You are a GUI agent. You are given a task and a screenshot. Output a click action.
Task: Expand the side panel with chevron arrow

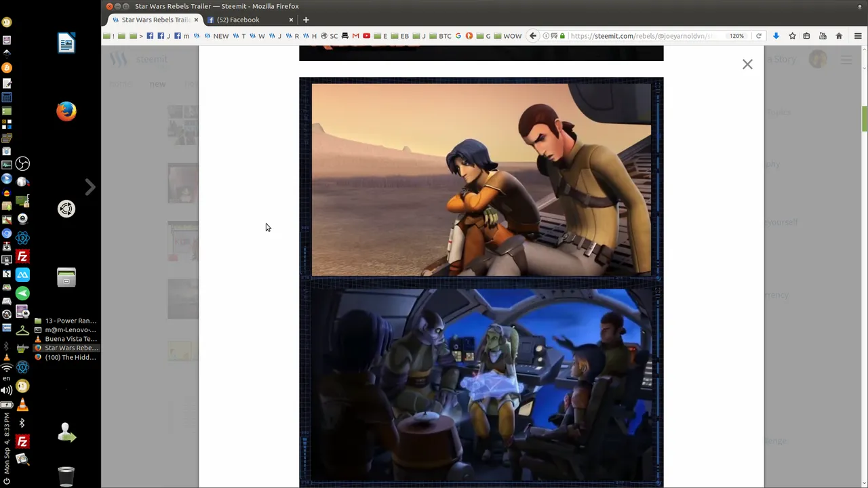[90, 186]
